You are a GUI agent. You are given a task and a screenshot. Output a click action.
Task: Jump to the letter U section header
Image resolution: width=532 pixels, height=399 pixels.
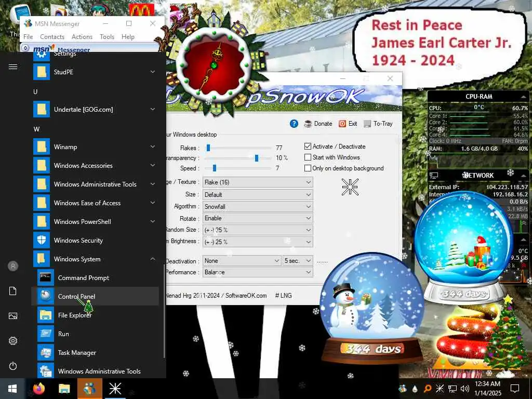[35, 91]
